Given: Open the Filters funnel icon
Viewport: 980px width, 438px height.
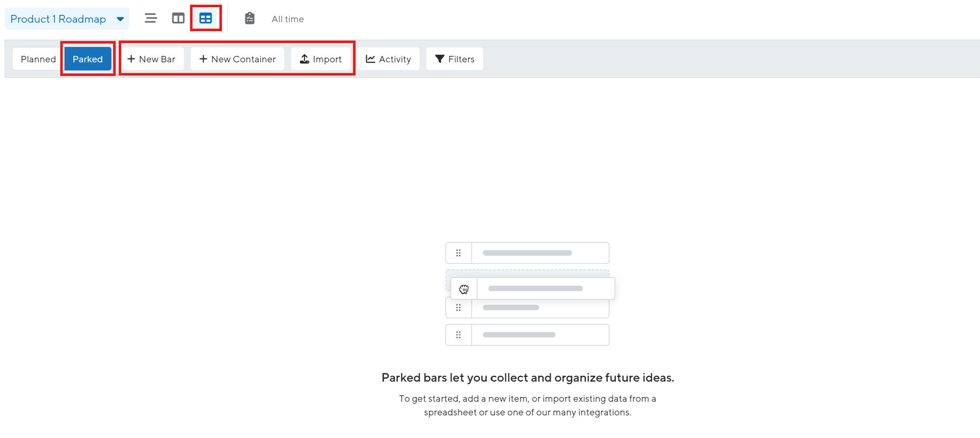Looking at the screenshot, I should (x=440, y=59).
